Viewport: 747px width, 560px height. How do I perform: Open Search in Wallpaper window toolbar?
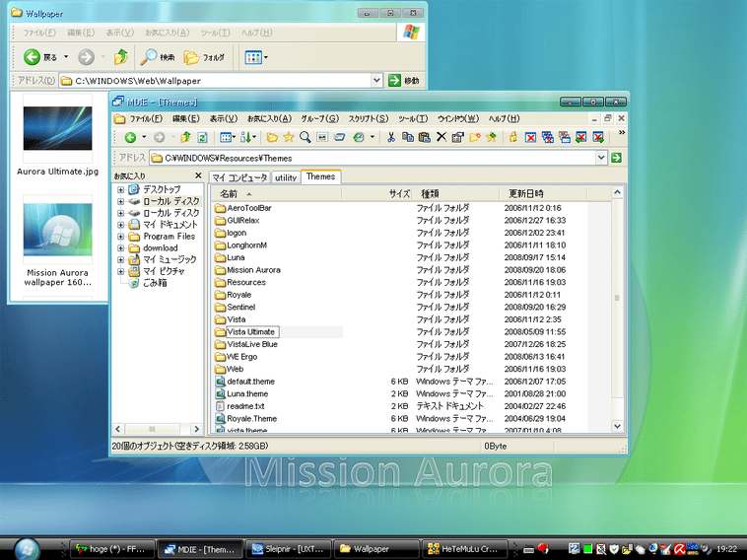tap(158, 57)
